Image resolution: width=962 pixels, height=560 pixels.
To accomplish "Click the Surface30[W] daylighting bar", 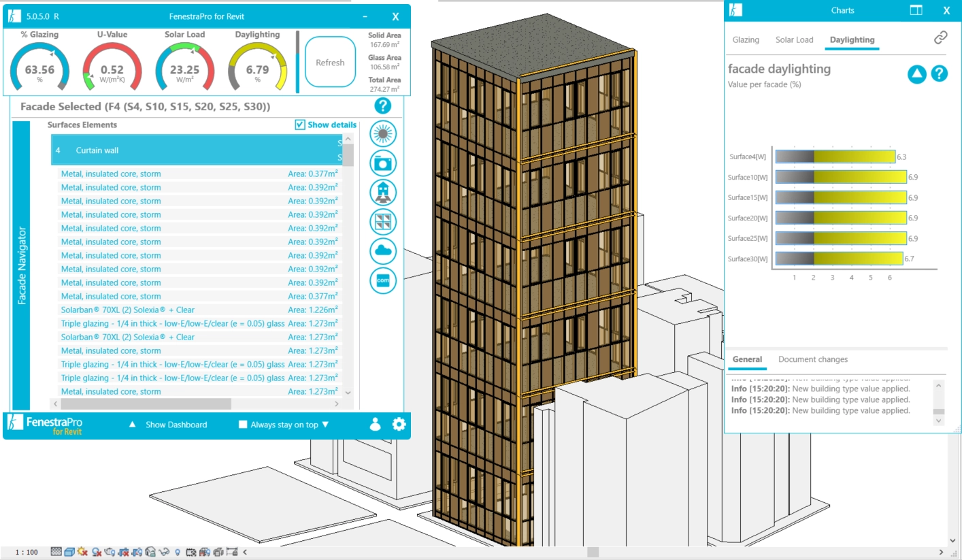I will click(x=839, y=259).
